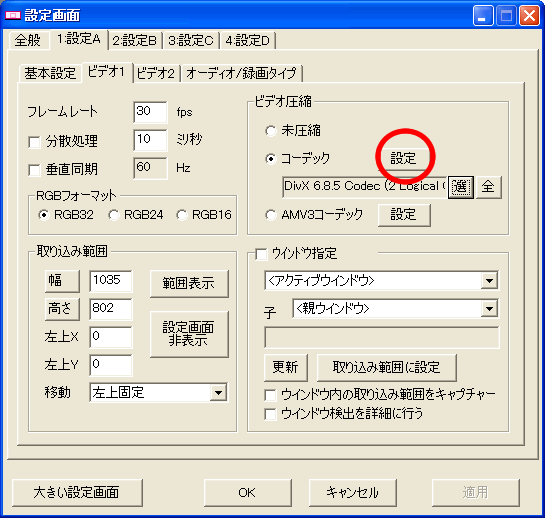Click the width value field 1035
The image size is (545, 518).
111,281
